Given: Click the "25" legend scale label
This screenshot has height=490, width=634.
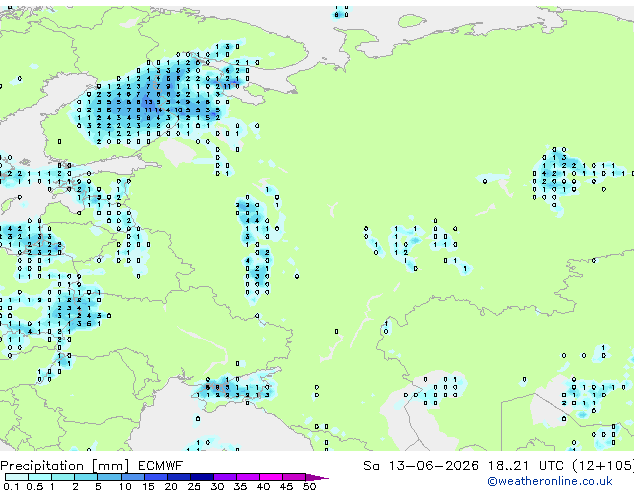Looking at the screenshot, I should click(194, 486).
